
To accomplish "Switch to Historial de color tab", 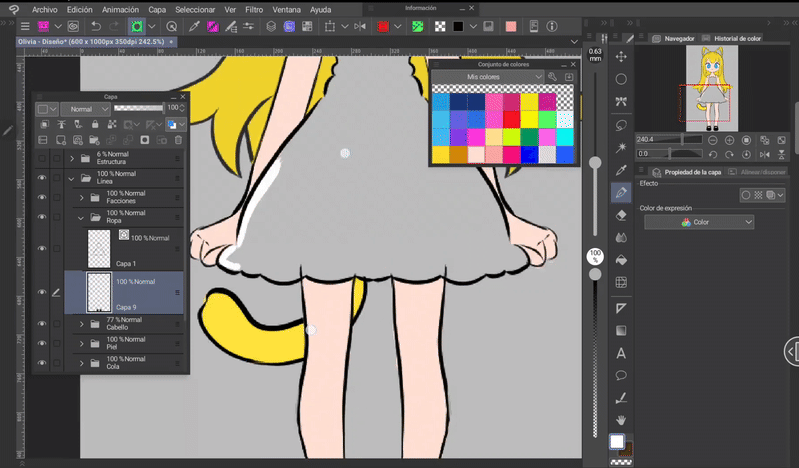I will point(737,38).
